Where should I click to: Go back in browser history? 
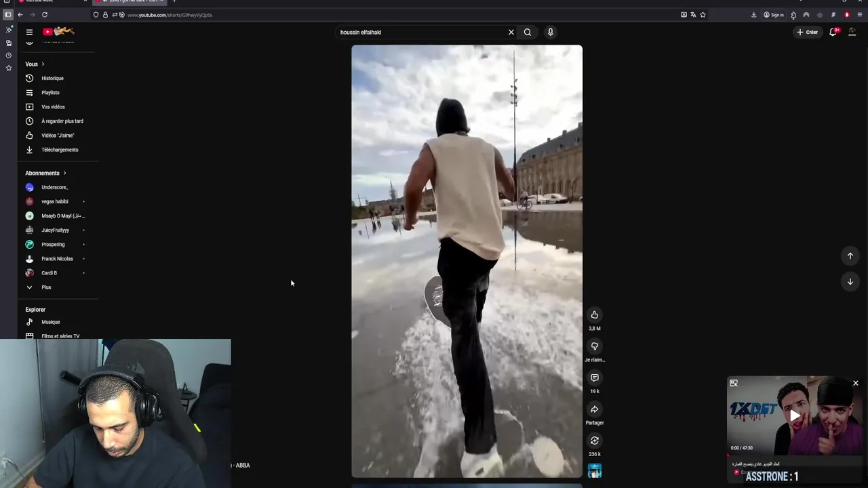[x=20, y=15]
